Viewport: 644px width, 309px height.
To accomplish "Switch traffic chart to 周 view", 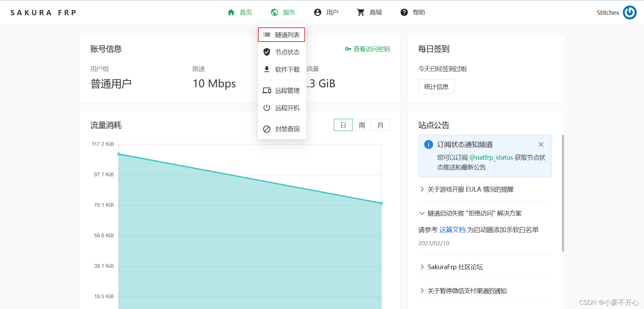I will point(362,125).
